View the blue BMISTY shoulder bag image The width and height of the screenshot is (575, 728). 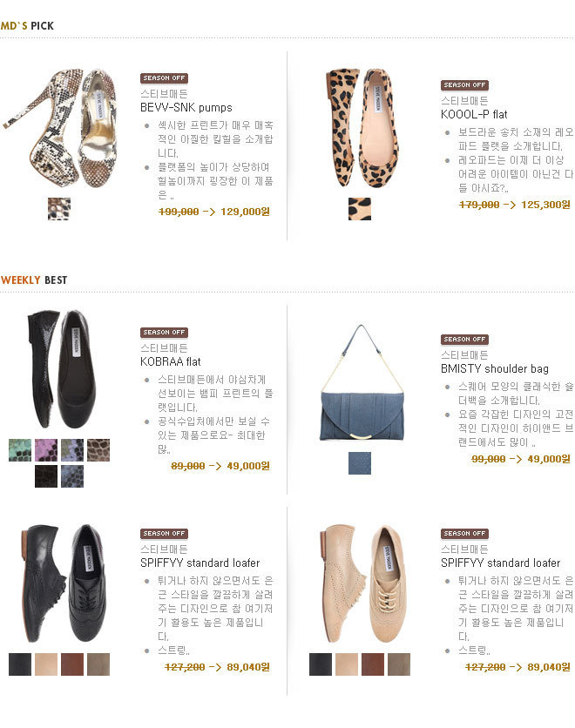pos(362,383)
